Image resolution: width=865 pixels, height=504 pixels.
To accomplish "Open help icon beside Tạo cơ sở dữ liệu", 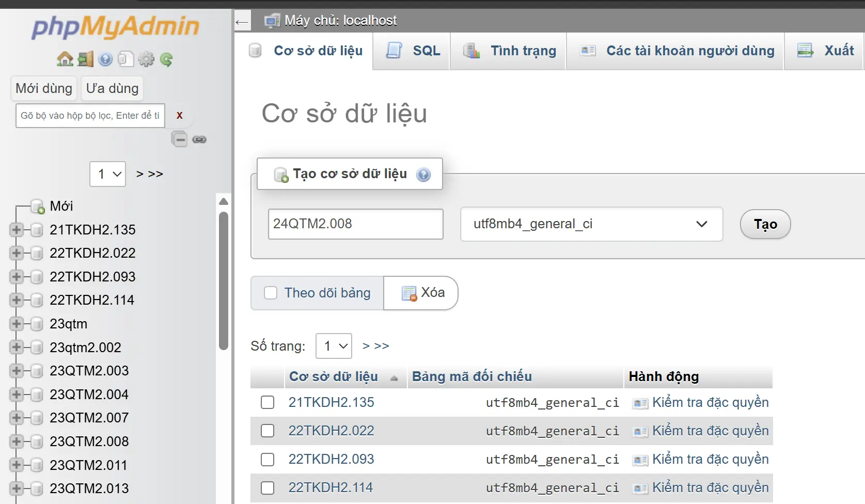I will click(423, 175).
